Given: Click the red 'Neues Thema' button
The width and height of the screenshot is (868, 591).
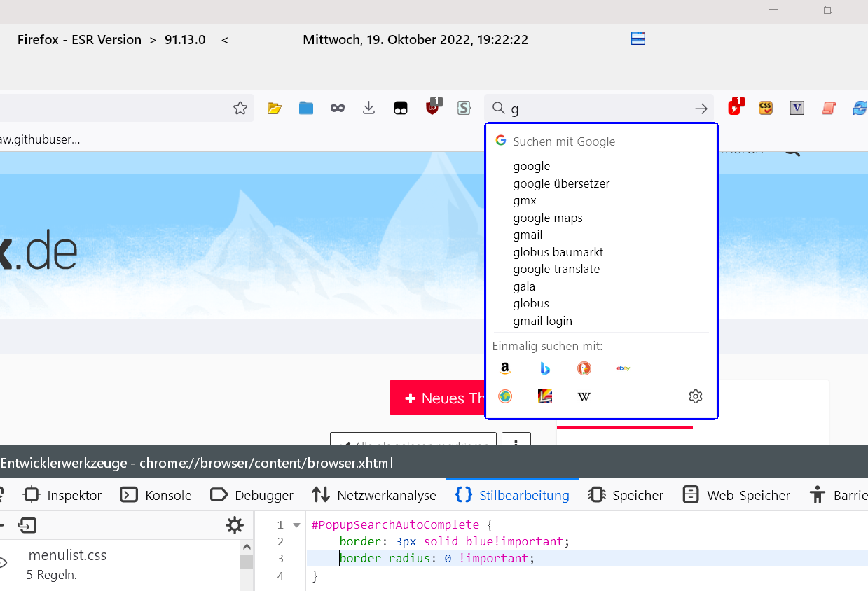Looking at the screenshot, I should (438, 398).
